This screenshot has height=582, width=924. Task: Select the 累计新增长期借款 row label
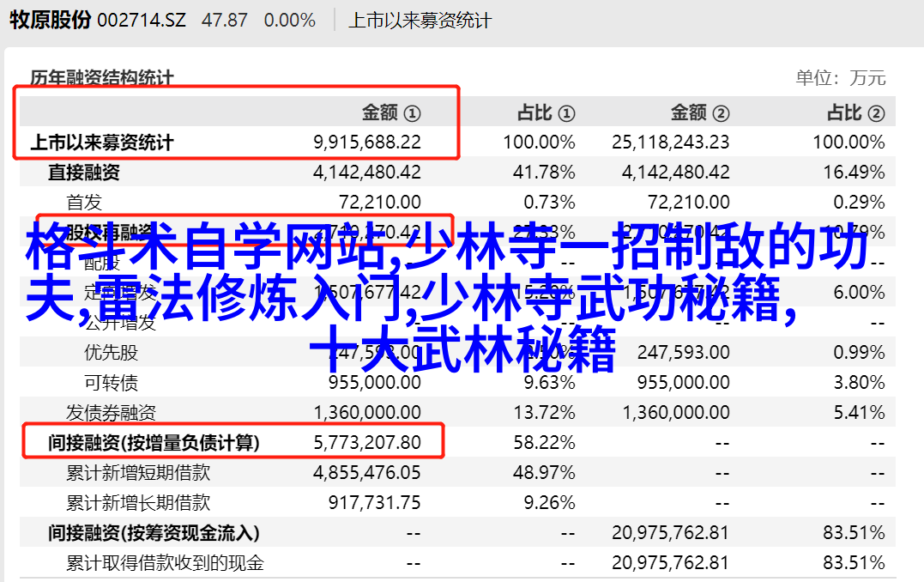(x=138, y=503)
